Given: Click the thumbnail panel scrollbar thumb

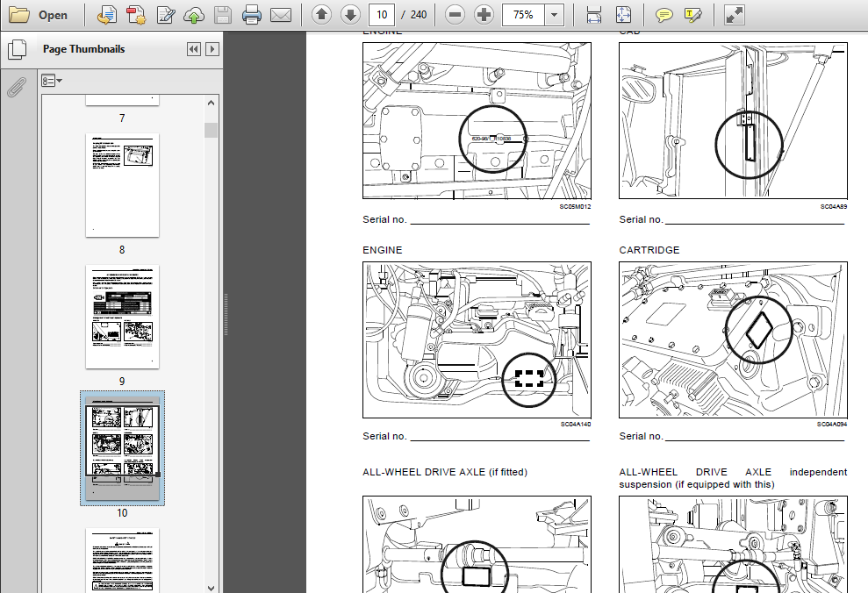Looking at the screenshot, I should pyautogui.click(x=211, y=131).
